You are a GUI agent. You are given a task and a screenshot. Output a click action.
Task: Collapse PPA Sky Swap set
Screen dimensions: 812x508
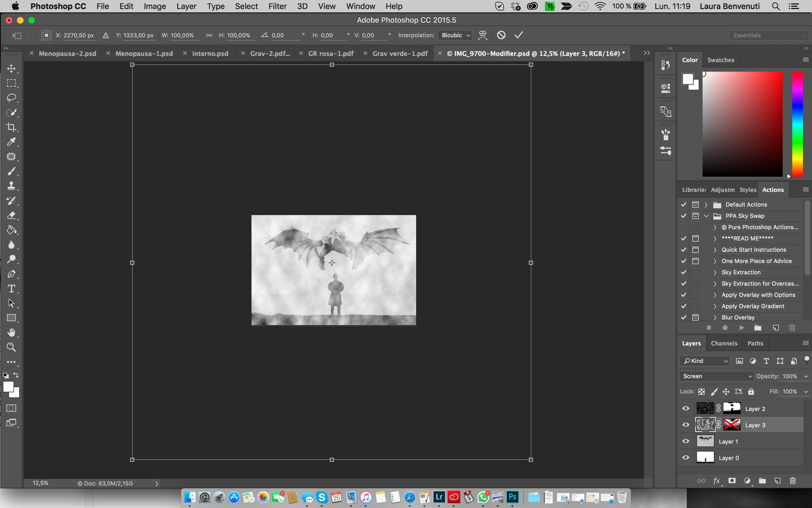706,216
